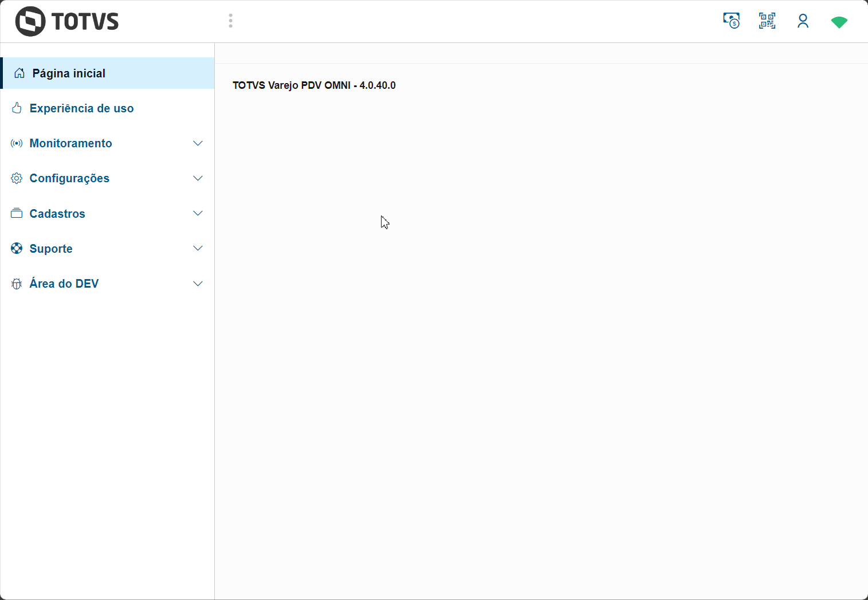The image size is (868, 600).
Task: Click the bug icon for Área do DEV
Action: (x=17, y=284)
